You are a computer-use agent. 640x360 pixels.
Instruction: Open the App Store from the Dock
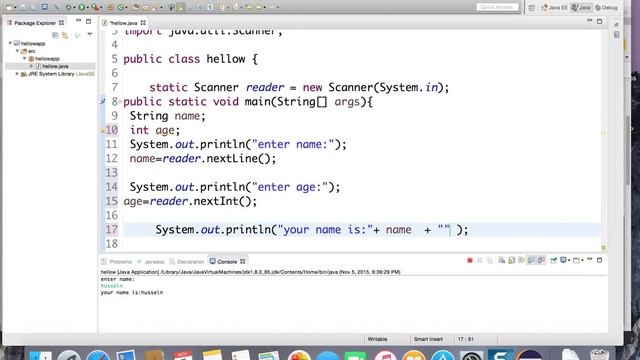pyautogui.click(x=443, y=354)
